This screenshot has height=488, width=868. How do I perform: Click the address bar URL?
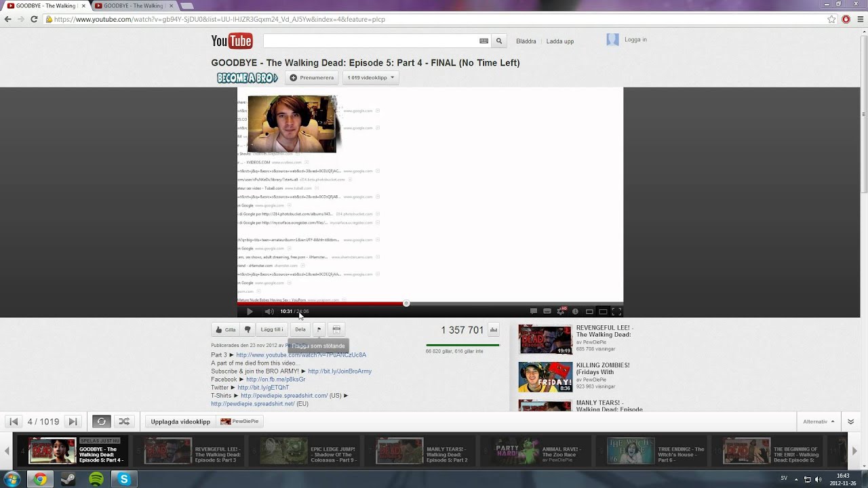[220, 19]
